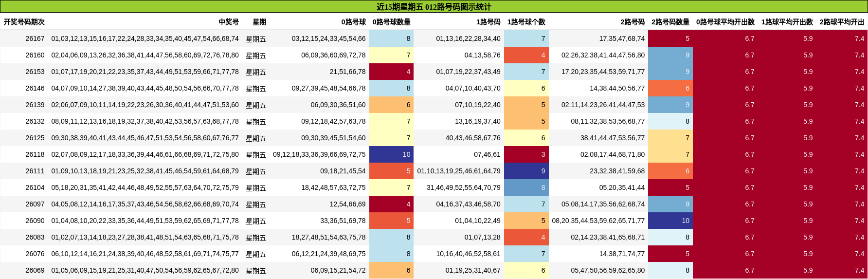Click the 1路球平均开出数 column header

(x=787, y=22)
